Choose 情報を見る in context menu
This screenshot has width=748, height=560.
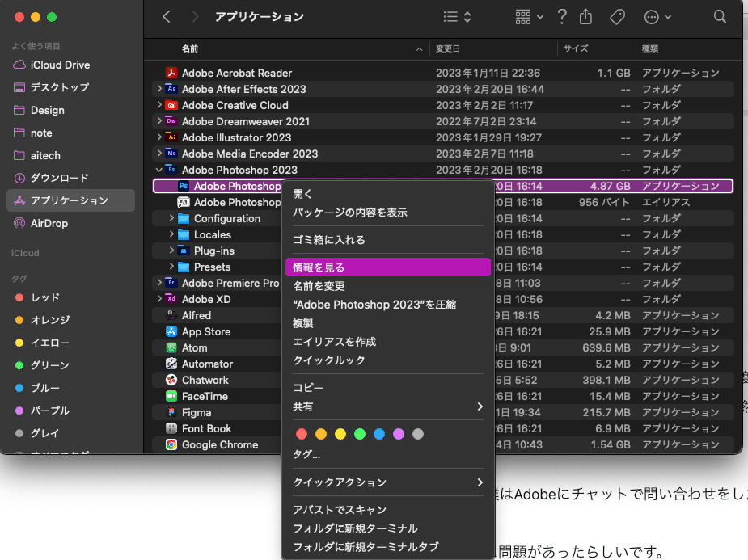(388, 267)
